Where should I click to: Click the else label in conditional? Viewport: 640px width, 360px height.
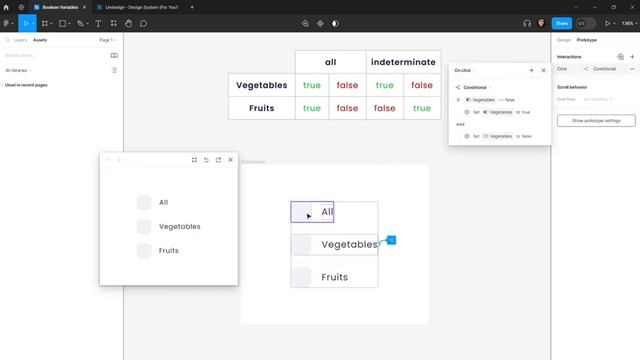[460, 124]
